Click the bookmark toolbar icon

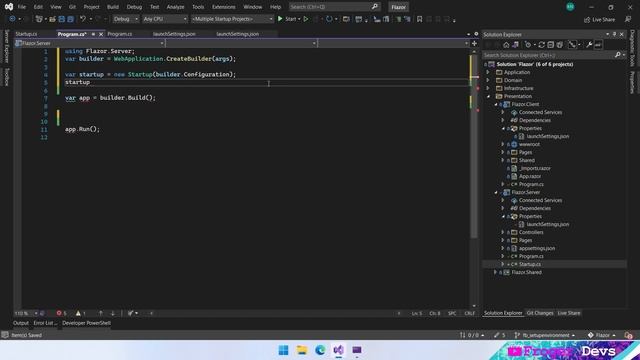click(419, 19)
